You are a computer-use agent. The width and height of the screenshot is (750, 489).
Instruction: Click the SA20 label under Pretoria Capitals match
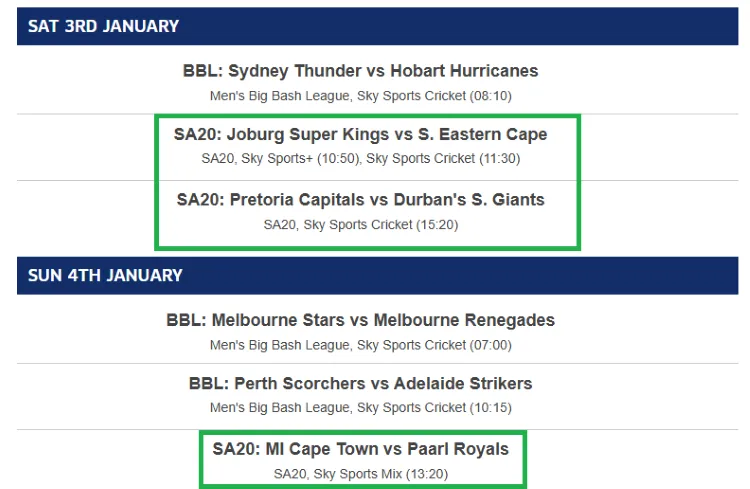click(279, 224)
